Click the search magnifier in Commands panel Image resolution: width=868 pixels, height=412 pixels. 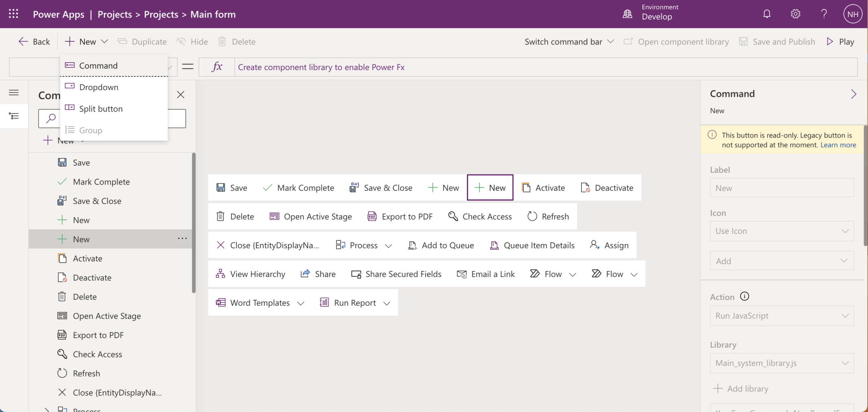point(51,118)
